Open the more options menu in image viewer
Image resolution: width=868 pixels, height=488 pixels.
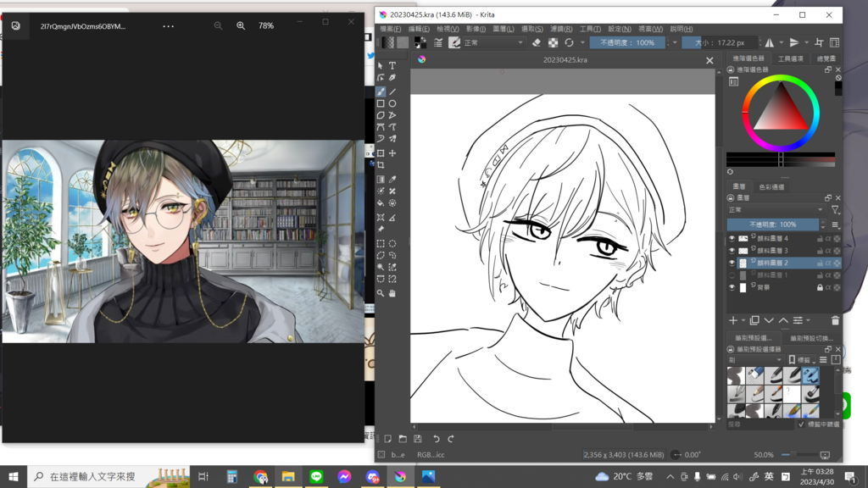[x=169, y=26]
